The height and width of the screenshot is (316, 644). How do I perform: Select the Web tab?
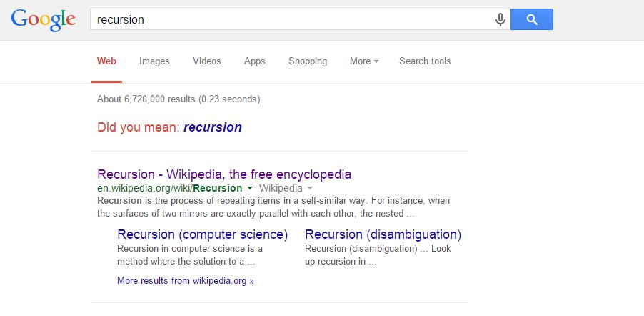106,61
